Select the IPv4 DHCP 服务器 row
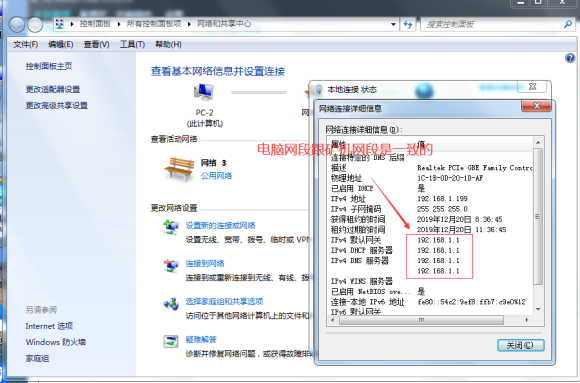 click(x=431, y=251)
